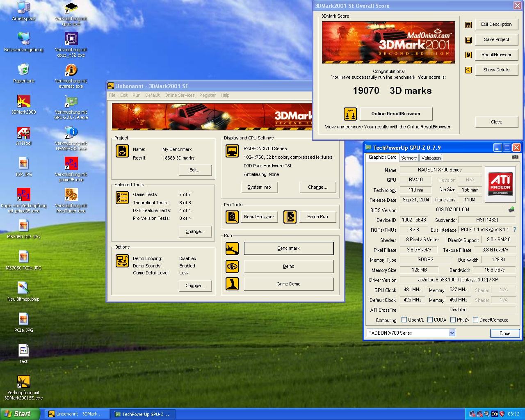Click the BIOS Version field in GPU-Z

pyautogui.click(x=452, y=210)
